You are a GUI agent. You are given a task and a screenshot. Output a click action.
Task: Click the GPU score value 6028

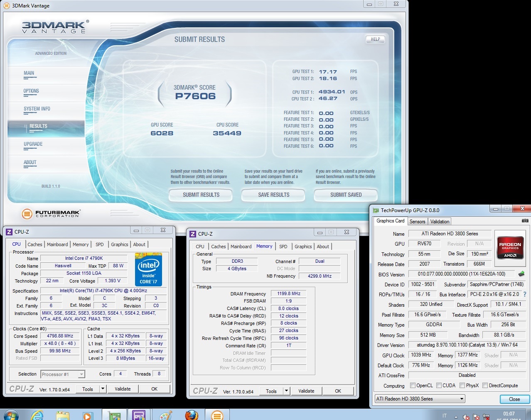pyautogui.click(x=162, y=133)
